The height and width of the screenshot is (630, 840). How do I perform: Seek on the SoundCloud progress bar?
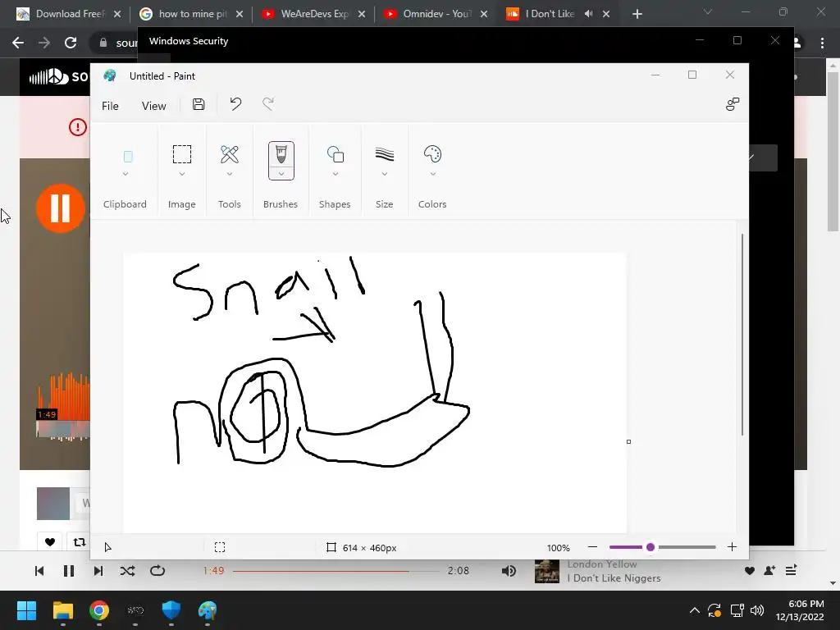tap(336, 571)
